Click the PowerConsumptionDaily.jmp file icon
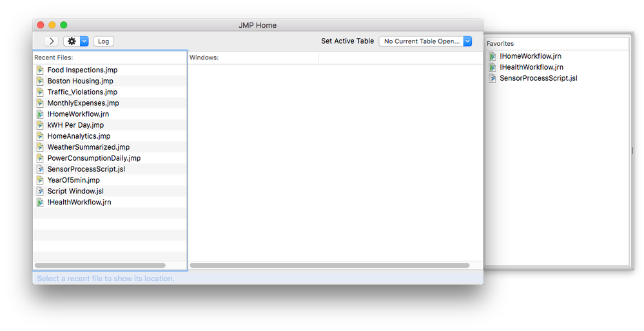Viewport: 644px width, 331px height. (x=40, y=158)
